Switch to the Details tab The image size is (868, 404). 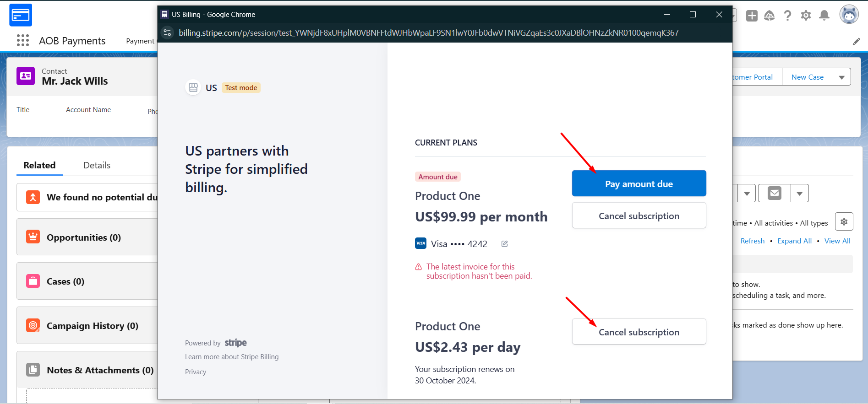tap(97, 165)
